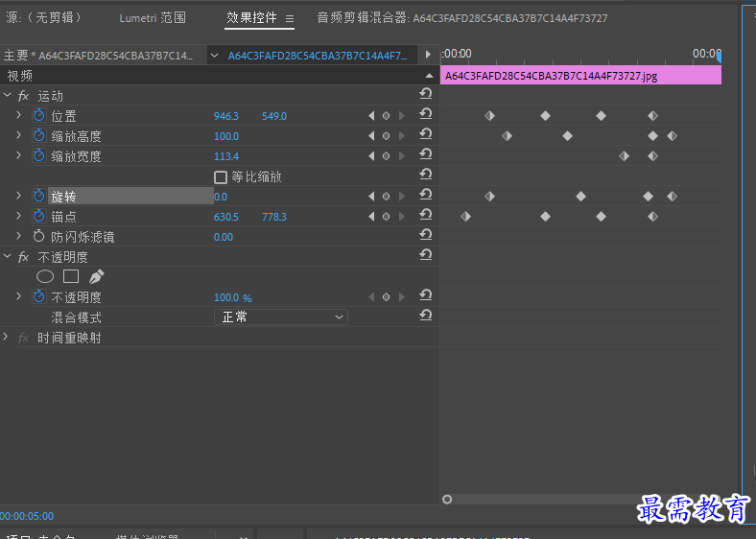Collapse the 视频 section with triangle

coord(429,76)
